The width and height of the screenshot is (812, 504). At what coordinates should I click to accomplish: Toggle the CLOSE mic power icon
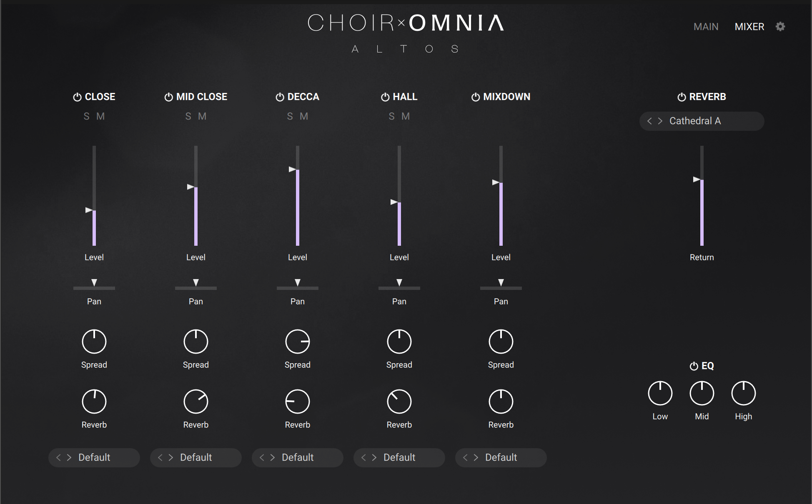[x=77, y=97]
